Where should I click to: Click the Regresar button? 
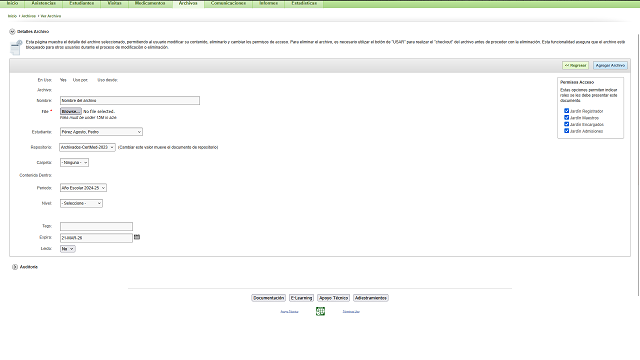point(576,65)
